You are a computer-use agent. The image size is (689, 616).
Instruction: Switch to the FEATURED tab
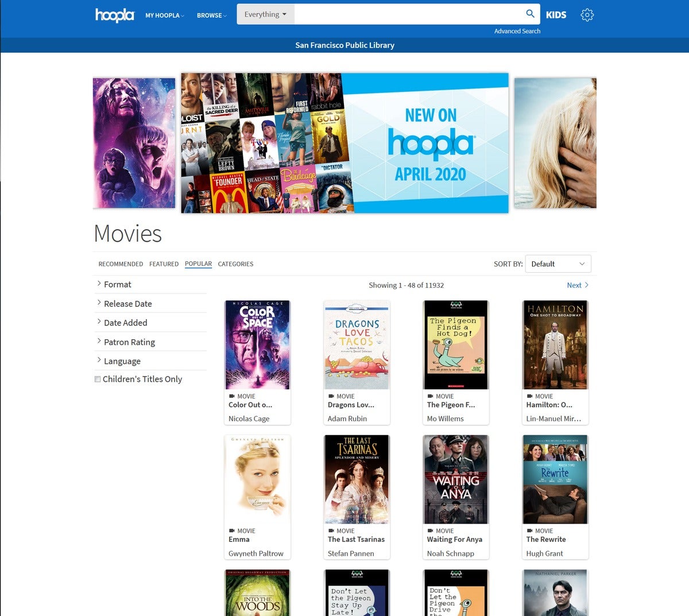click(164, 264)
